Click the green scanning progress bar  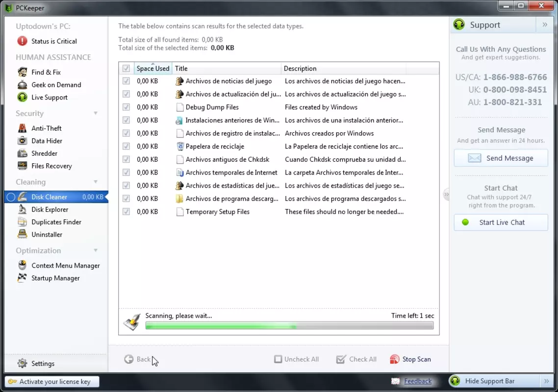tap(289, 325)
